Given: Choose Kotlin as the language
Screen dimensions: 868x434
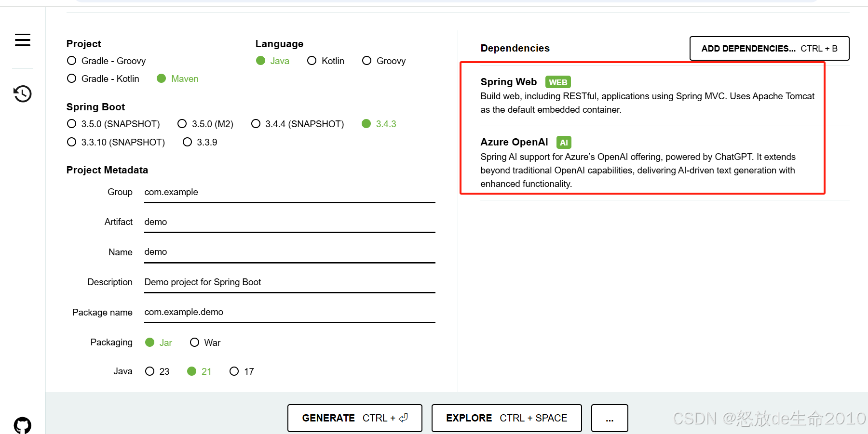Looking at the screenshot, I should coord(312,61).
